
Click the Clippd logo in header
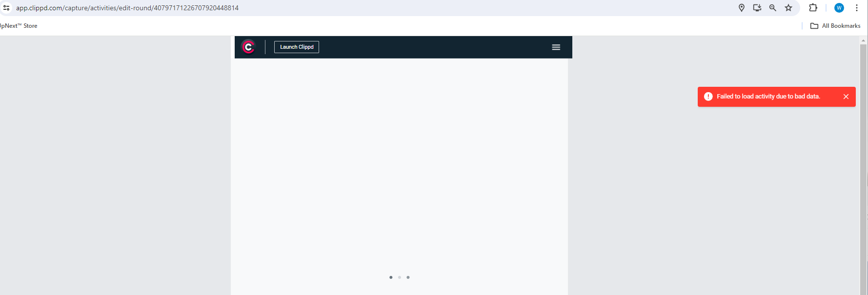click(248, 47)
